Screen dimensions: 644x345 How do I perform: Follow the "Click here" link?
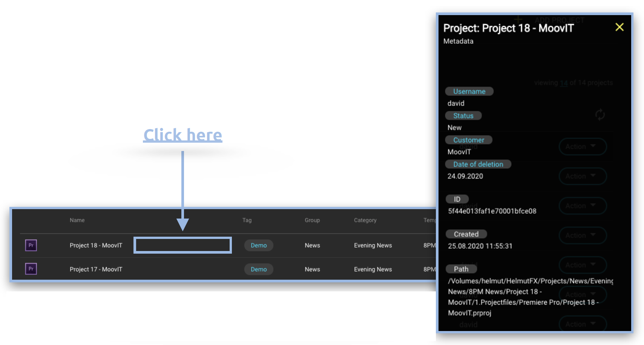pos(182,135)
